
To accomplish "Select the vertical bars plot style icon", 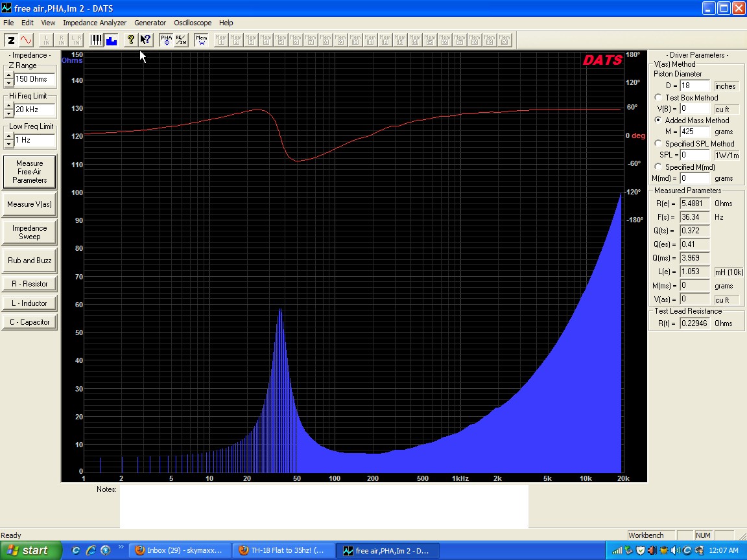I will pos(97,40).
